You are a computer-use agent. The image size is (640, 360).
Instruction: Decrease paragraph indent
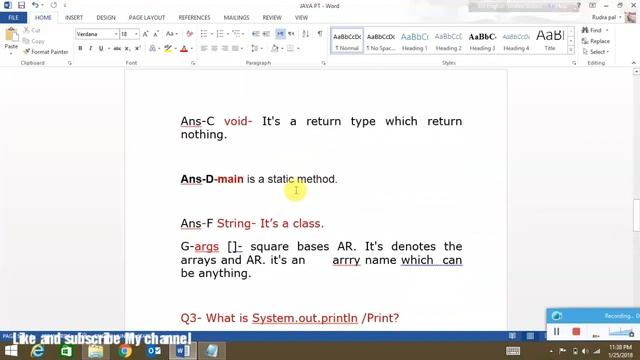[256, 34]
